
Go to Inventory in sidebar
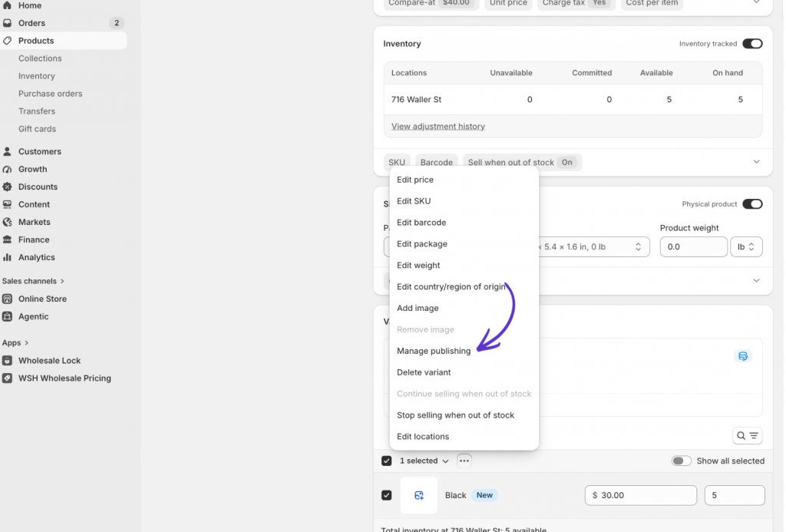point(37,76)
